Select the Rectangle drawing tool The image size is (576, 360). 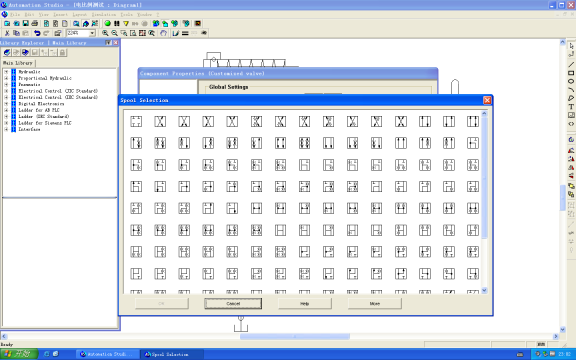click(571, 73)
